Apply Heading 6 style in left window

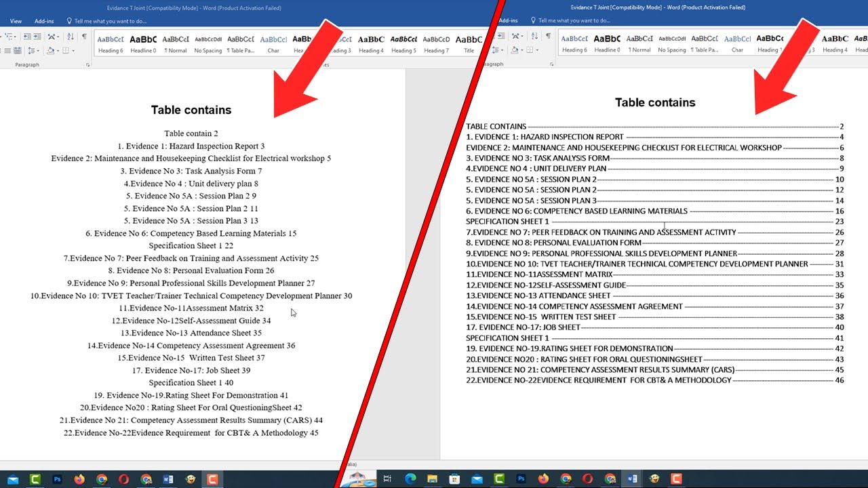111,44
